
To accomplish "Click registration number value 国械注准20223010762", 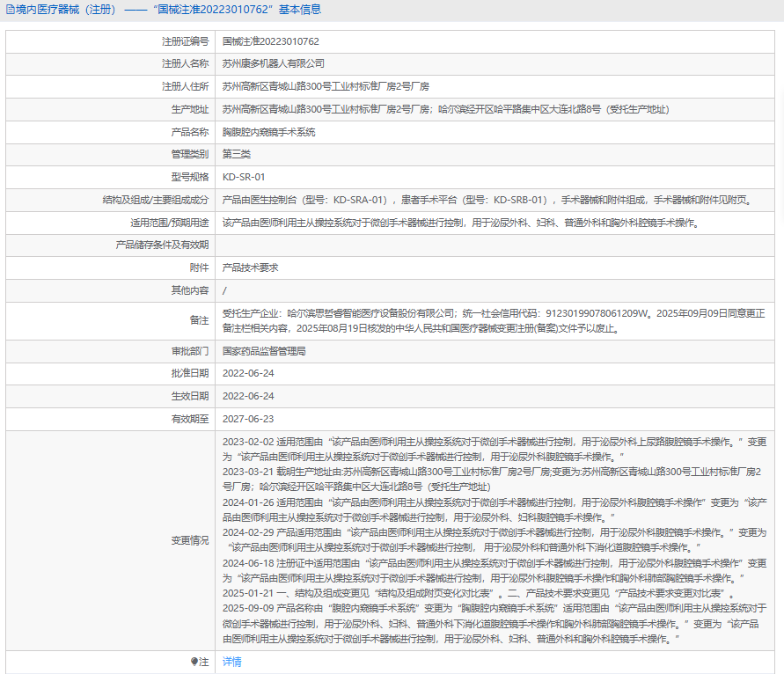I will click(270, 41).
